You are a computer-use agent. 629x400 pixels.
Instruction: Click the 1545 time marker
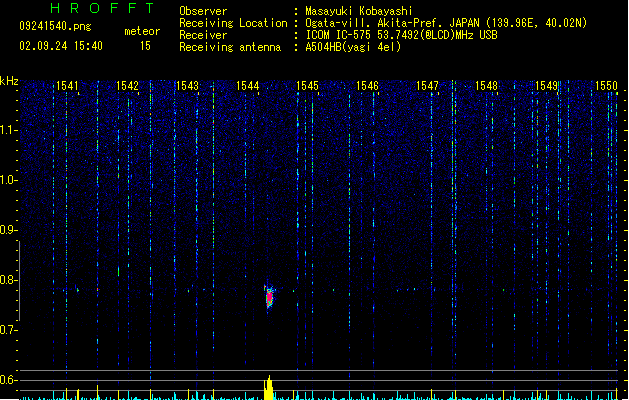(308, 86)
